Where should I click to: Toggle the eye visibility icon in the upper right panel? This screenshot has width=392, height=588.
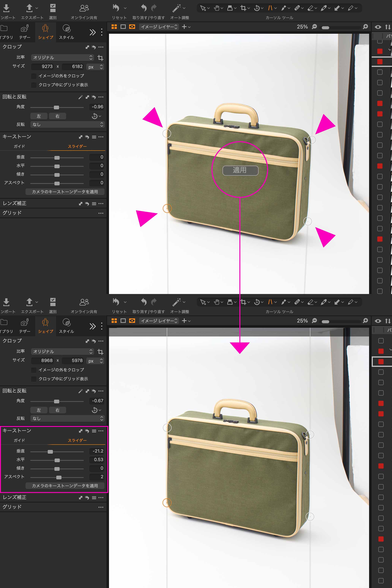(378, 27)
